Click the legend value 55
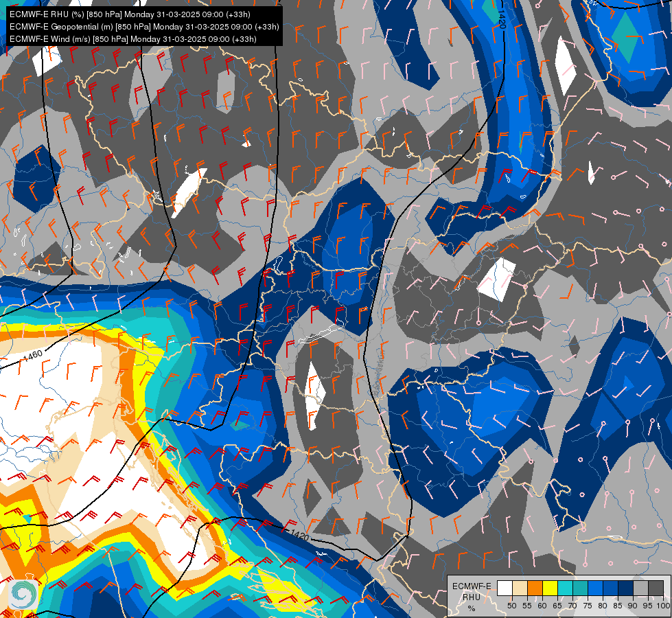The image size is (672, 618). pyautogui.click(x=527, y=606)
